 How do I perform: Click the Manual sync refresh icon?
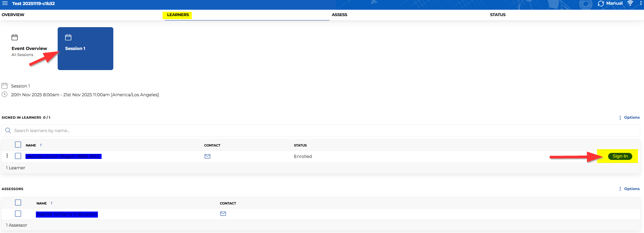click(x=601, y=3)
